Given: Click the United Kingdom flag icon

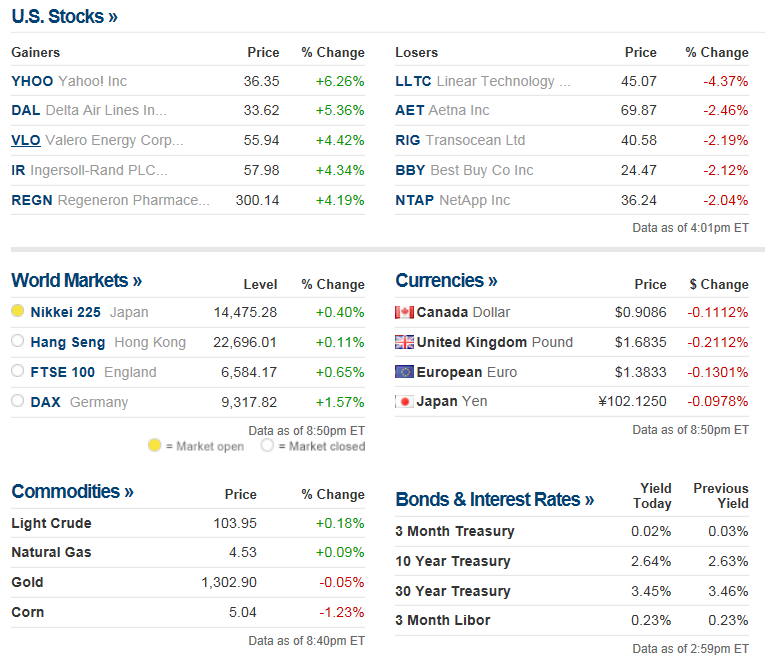Looking at the screenshot, I should (x=404, y=342).
